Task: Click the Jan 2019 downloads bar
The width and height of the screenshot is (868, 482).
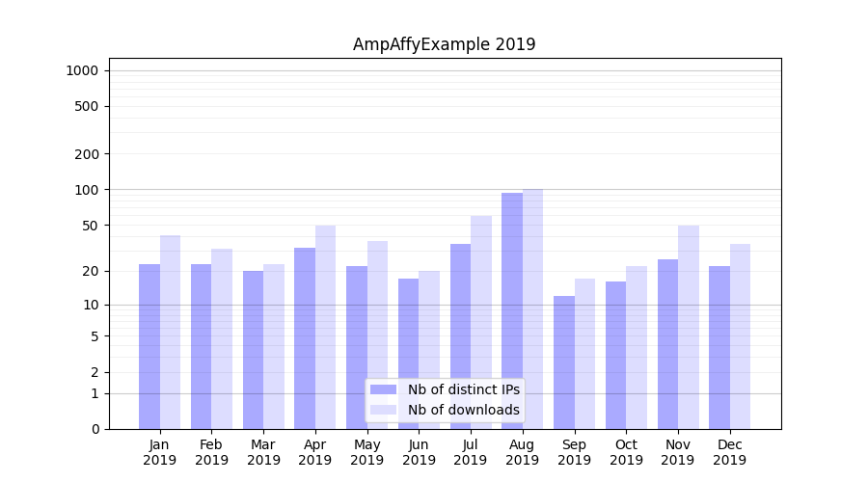Action: pyautogui.click(x=170, y=332)
